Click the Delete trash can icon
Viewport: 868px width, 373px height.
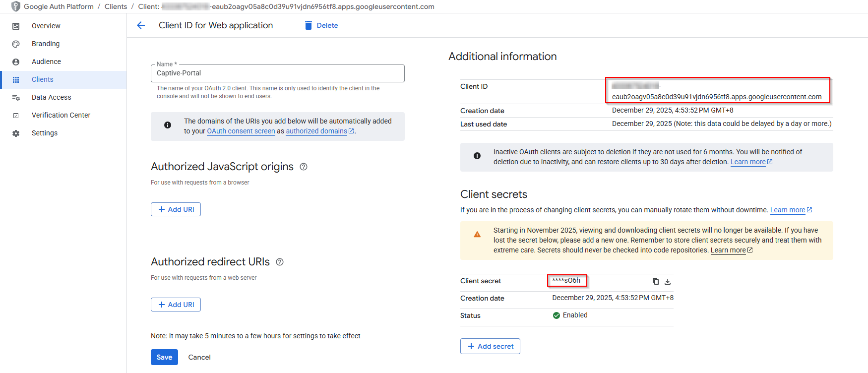[x=308, y=25]
